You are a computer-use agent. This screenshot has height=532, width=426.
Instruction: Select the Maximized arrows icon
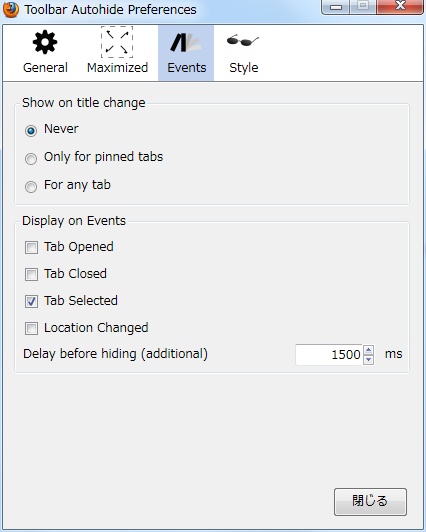coord(117,42)
